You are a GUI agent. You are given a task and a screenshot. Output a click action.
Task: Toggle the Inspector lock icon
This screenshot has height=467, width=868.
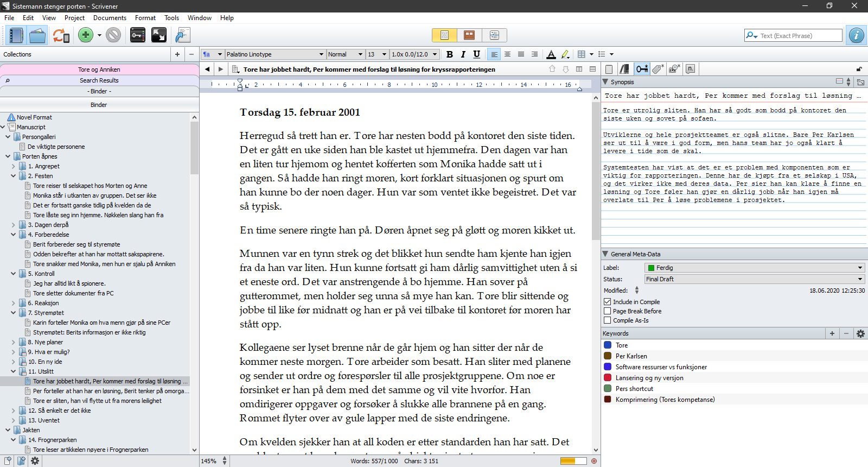click(859, 69)
